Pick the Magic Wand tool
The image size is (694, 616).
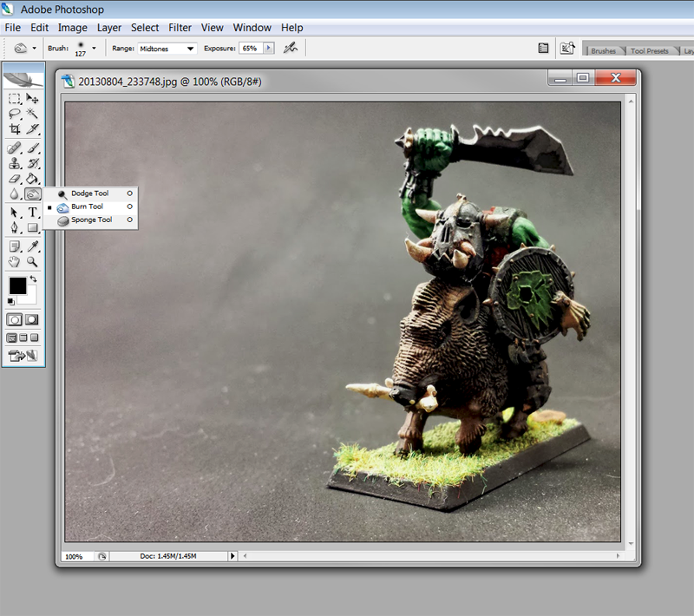point(32,114)
